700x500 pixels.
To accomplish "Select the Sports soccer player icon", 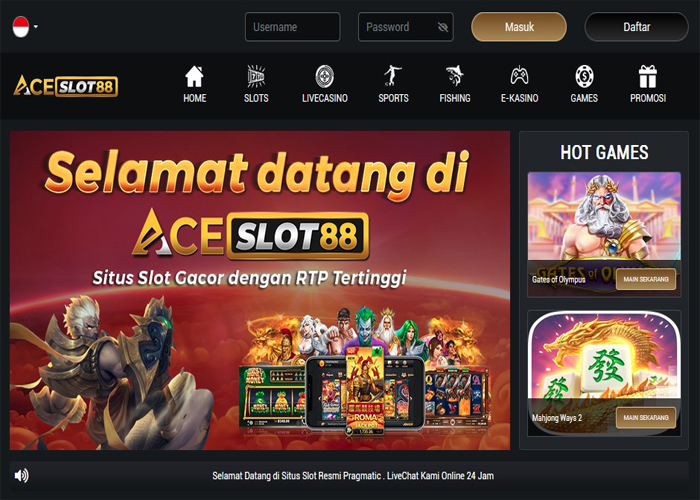I will point(393,76).
